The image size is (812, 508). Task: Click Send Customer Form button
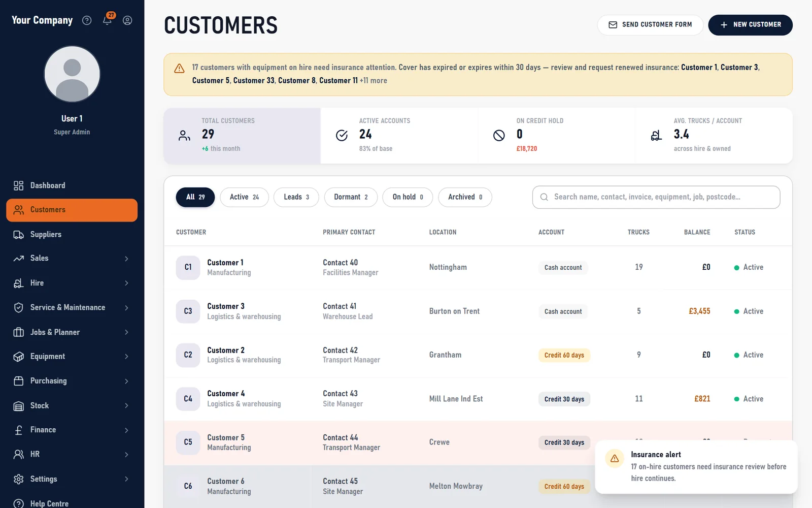650,25
